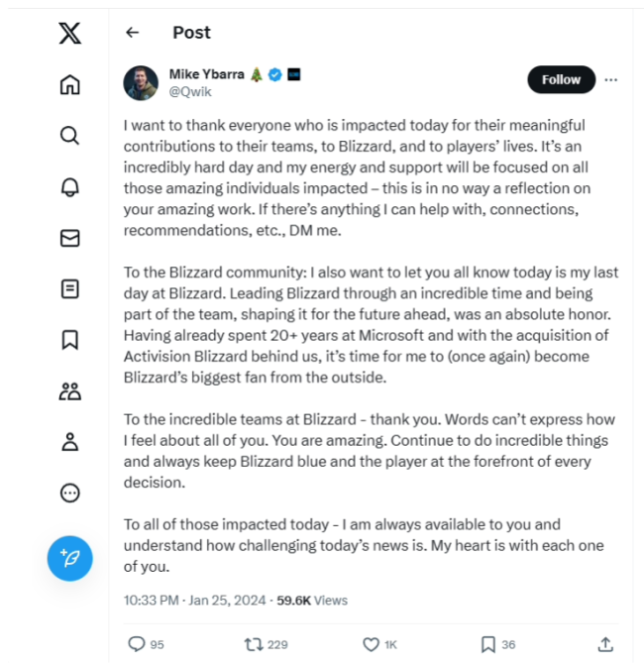Open the @Qwik handle link

tap(190, 91)
